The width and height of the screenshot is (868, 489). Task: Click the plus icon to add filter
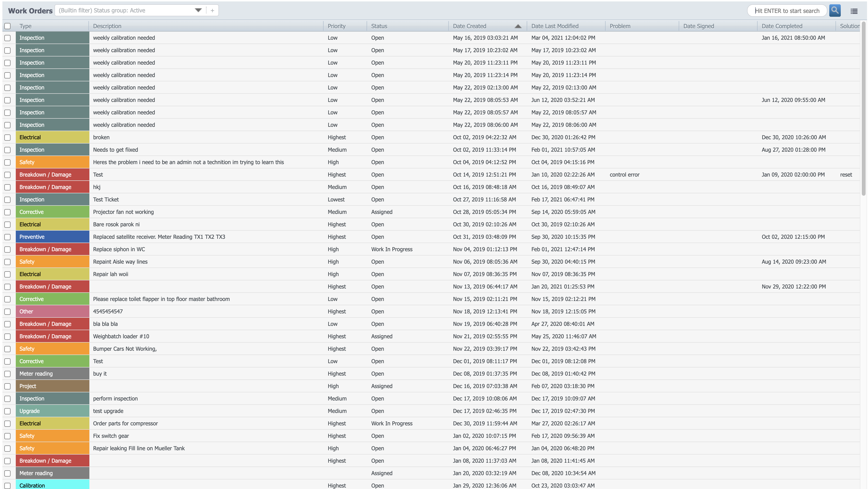(212, 11)
